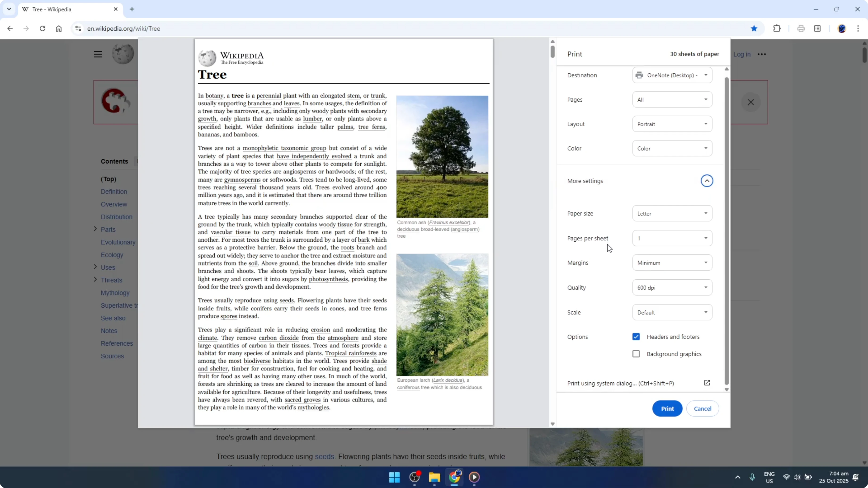Click the microphone icon in the tray

752,477
